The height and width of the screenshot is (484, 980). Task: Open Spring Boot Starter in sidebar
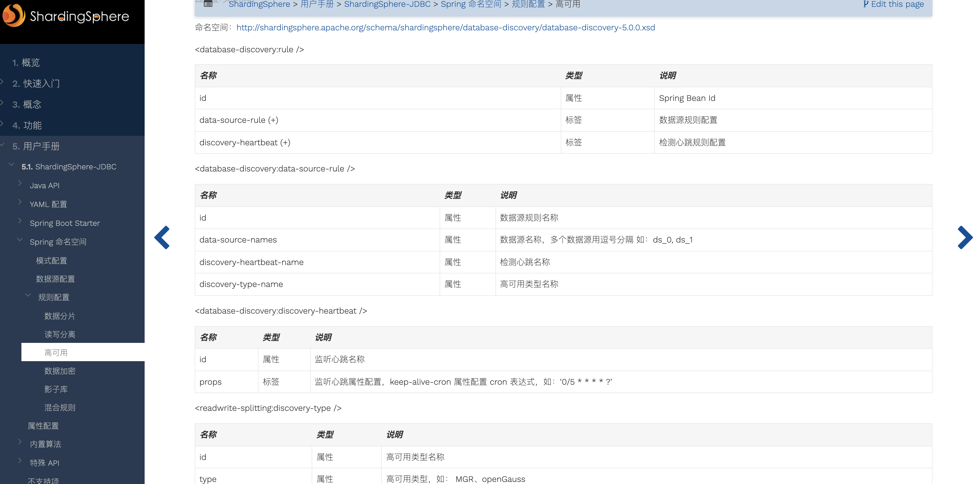[65, 223]
